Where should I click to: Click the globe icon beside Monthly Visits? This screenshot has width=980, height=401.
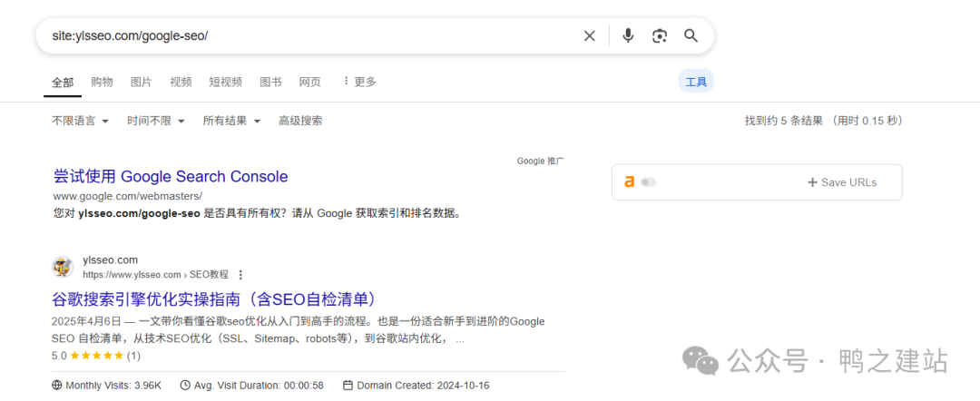(57, 386)
